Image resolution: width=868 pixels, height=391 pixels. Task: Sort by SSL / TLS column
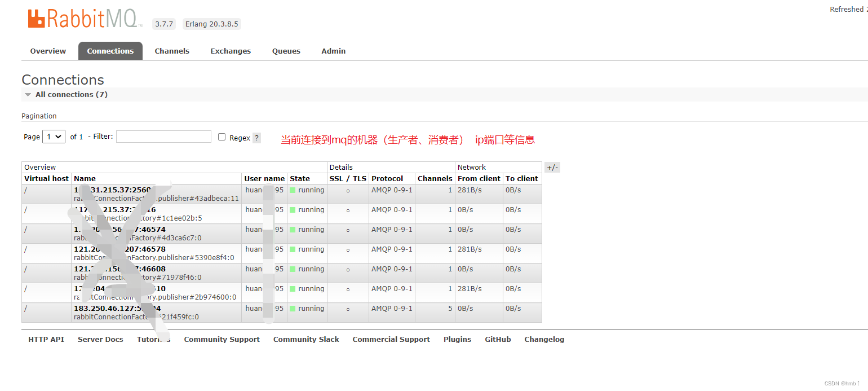pos(348,178)
